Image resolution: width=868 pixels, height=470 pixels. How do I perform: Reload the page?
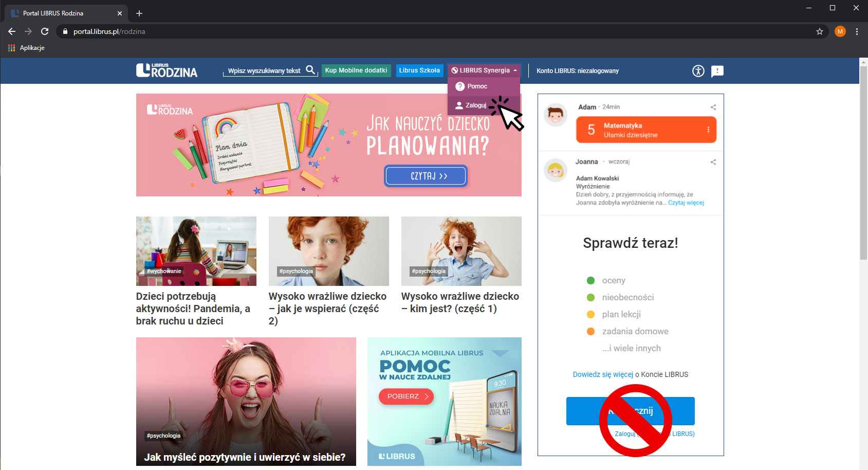coord(45,31)
